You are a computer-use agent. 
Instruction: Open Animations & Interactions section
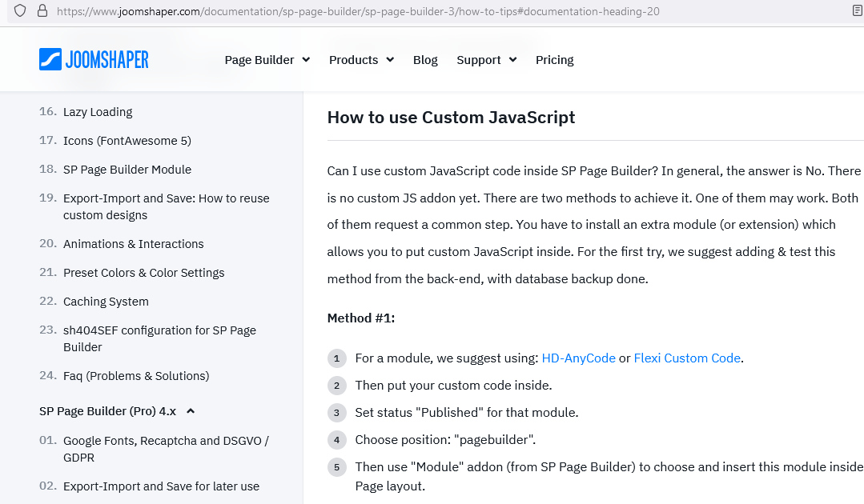(133, 244)
